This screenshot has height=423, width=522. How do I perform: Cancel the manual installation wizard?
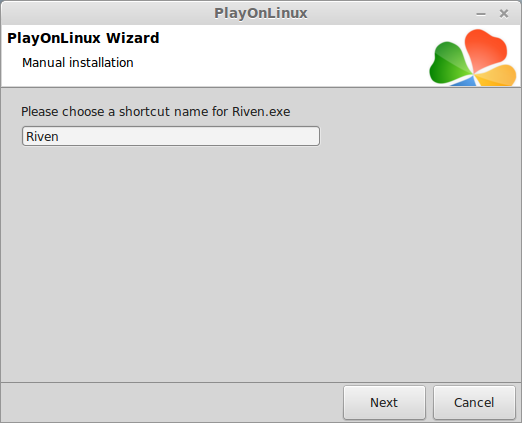[x=474, y=402]
